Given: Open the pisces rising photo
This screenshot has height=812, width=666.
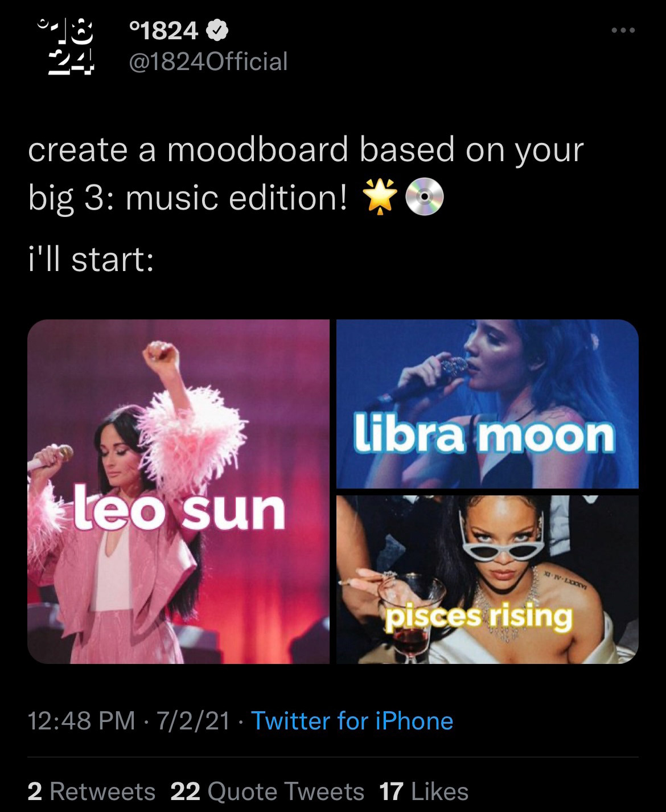Looking at the screenshot, I should [487, 579].
